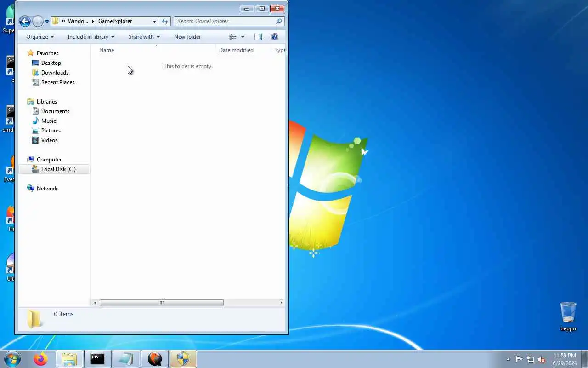This screenshot has height=368, width=588.
Task: Open the Share with menu
Action: point(144,37)
